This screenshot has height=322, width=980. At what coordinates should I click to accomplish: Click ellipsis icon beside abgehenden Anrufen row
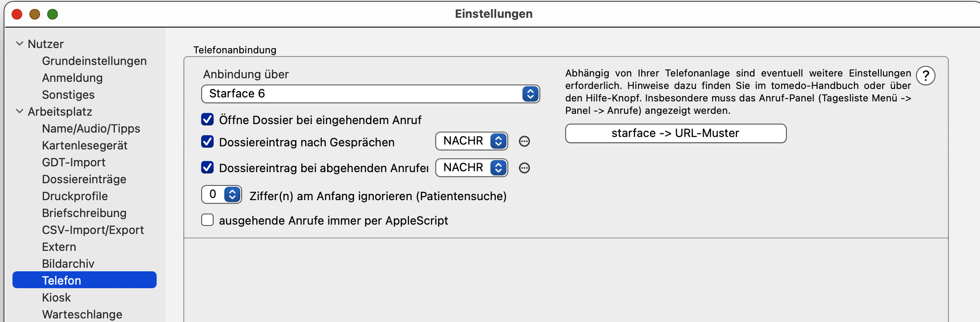click(525, 168)
